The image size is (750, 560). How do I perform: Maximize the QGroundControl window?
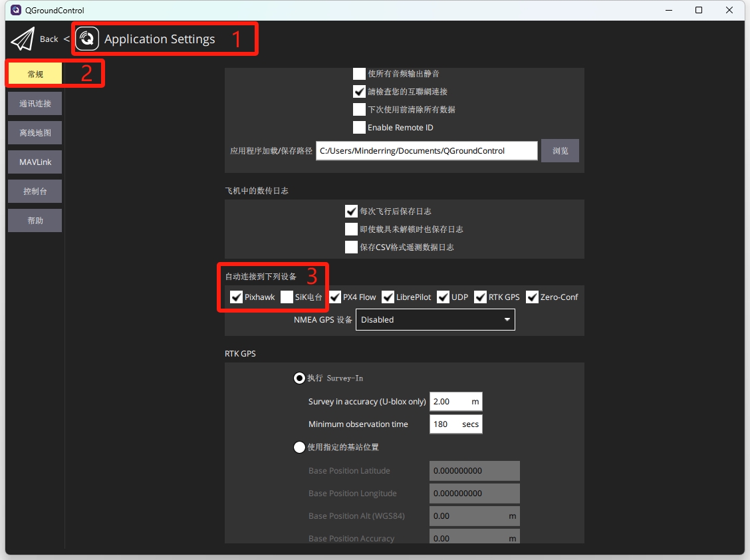(699, 10)
